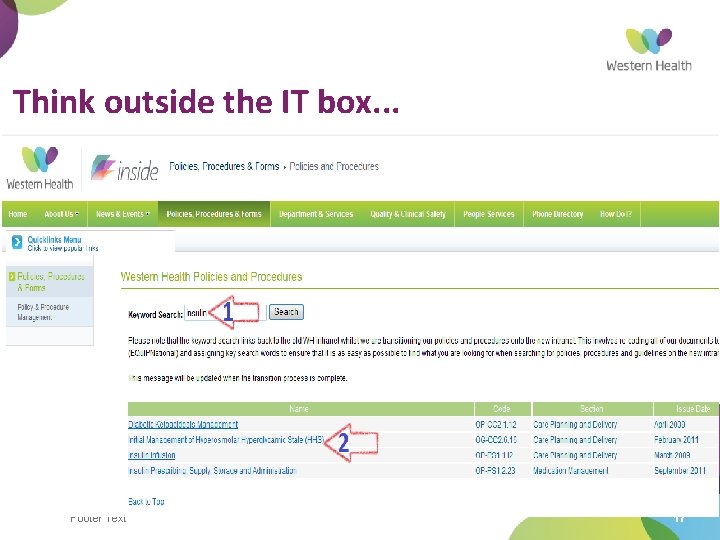Open the Insulin Infusion link

click(152, 455)
